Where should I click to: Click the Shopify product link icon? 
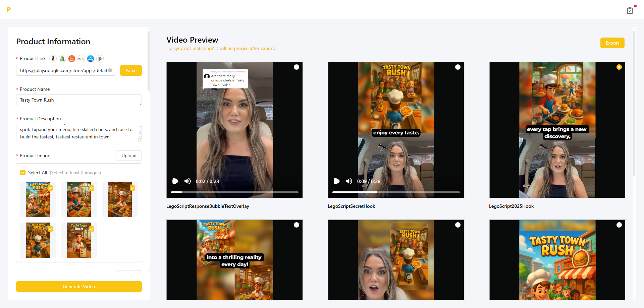coord(62,59)
